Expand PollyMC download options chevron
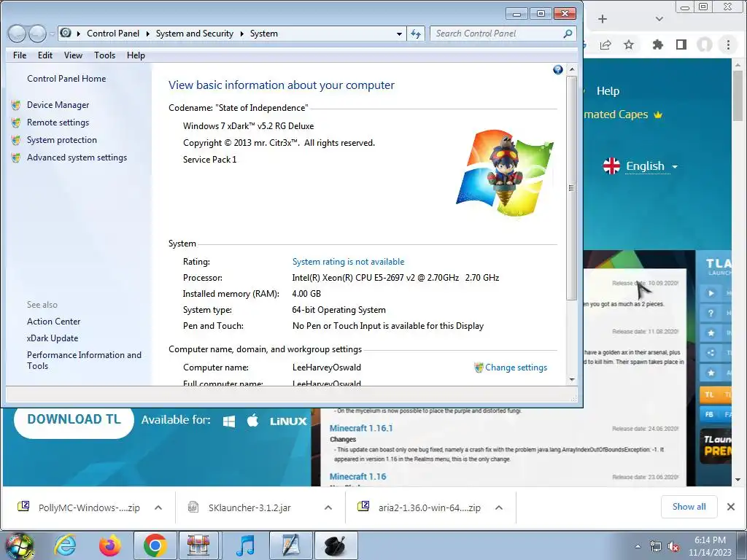Screen dimensions: 747x560 158,507
